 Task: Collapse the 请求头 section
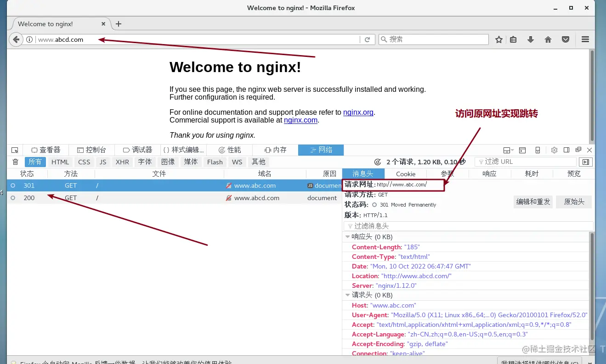coord(348,295)
